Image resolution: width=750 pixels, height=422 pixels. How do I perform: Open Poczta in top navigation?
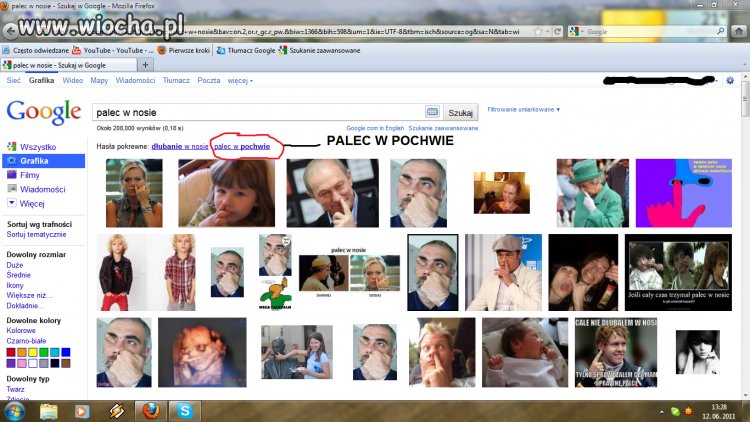[209, 80]
